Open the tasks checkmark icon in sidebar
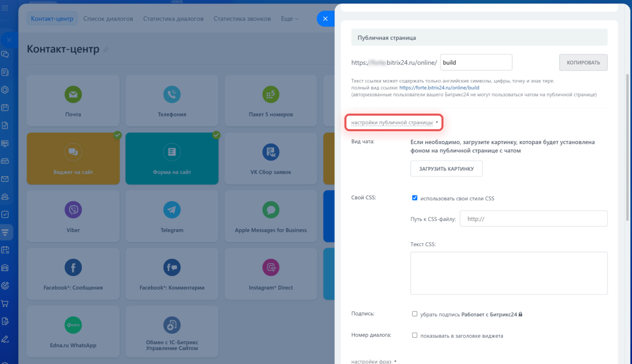Viewport: 632px width, 364px height. pyautogui.click(x=5, y=214)
